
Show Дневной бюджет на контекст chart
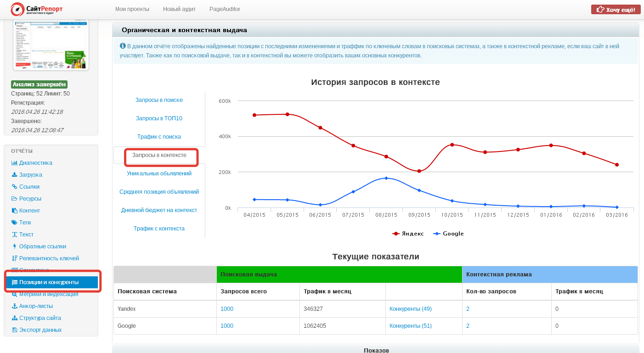point(159,210)
